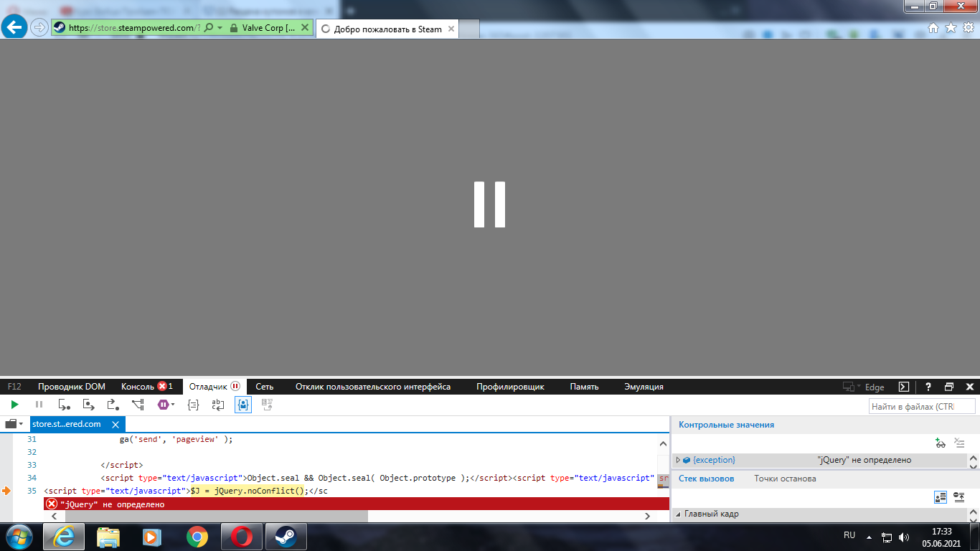The image size is (980, 551).
Task: Open Steam from the taskbar
Action: (286, 537)
